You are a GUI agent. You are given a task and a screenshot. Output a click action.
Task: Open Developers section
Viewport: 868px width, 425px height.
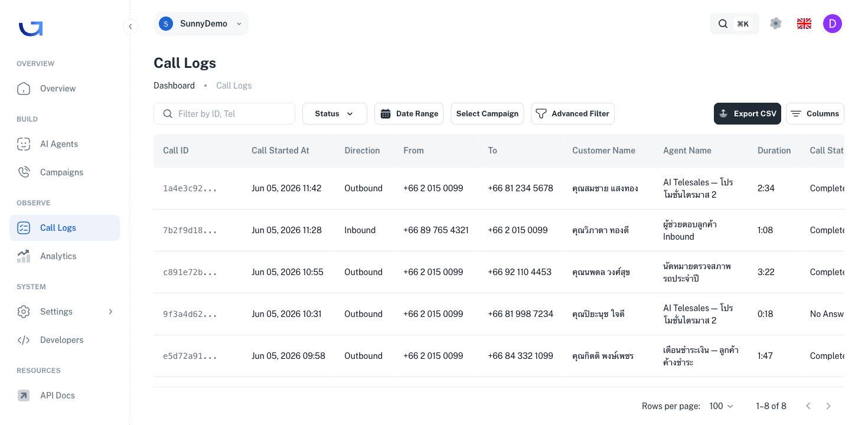point(64,340)
